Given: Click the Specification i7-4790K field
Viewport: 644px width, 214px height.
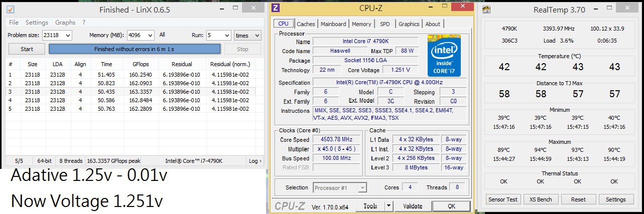Looking at the screenshot, I should 390,82.
